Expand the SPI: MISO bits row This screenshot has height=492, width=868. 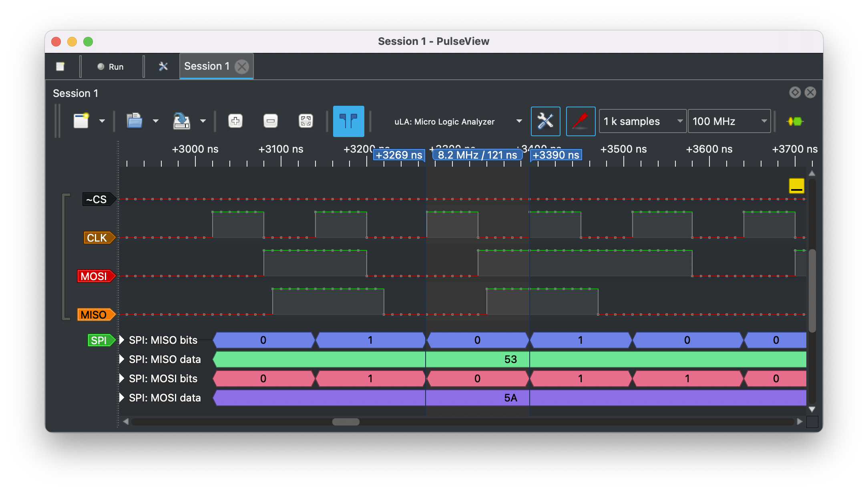(122, 340)
